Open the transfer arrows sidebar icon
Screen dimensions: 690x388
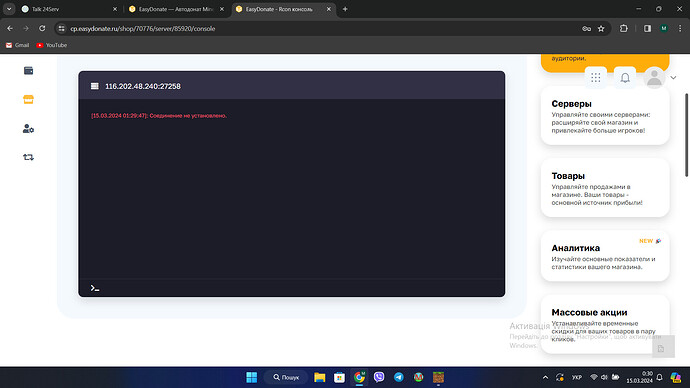coord(28,157)
